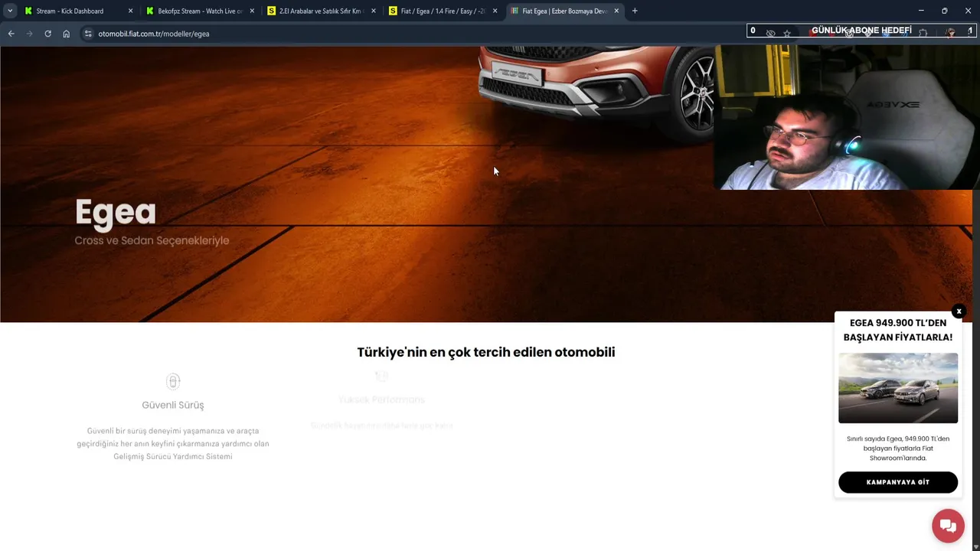View site information icon in address bar
980x551 pixels.
[x=88, y=34]
